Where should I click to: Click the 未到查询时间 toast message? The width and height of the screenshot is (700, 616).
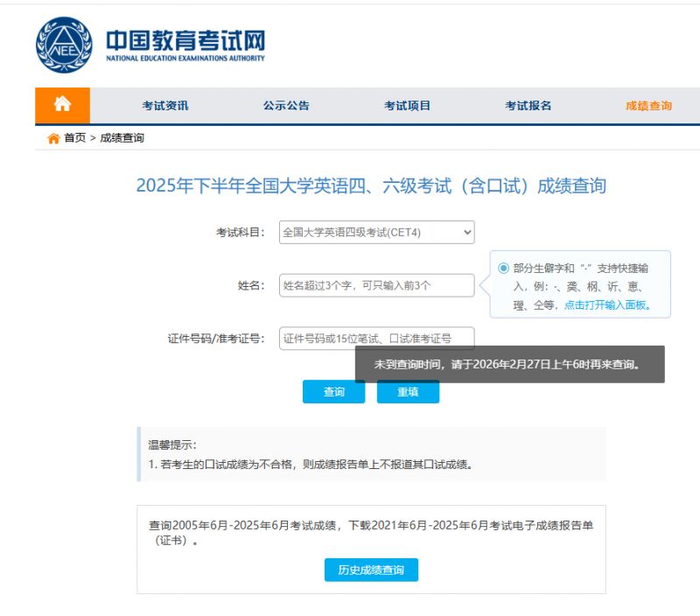[510, 364]
